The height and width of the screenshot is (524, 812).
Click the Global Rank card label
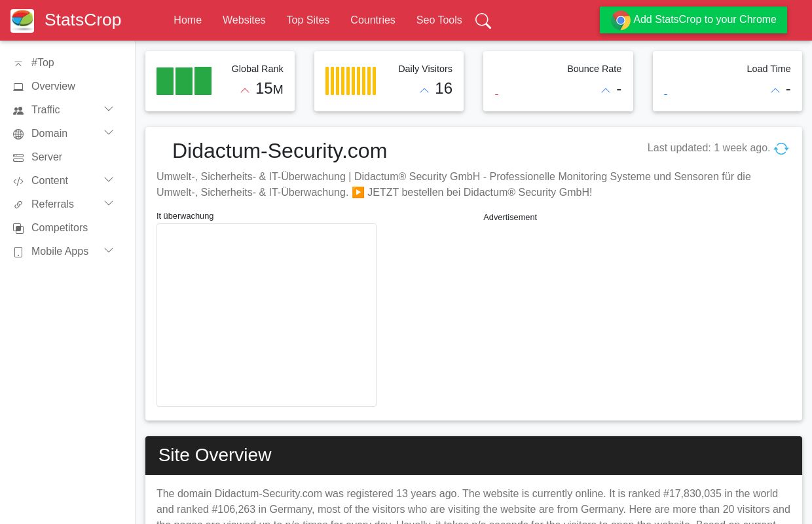coord(257,69)
